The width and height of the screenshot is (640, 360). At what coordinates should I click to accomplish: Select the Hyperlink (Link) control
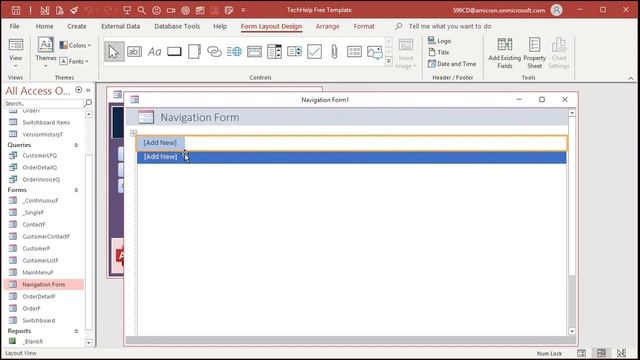[x=214, y=52]
